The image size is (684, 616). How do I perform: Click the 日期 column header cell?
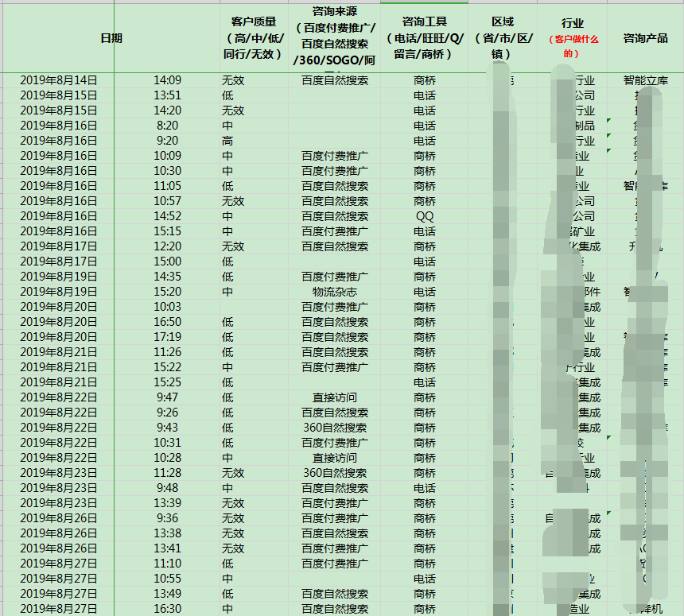(x=111, y=38)
